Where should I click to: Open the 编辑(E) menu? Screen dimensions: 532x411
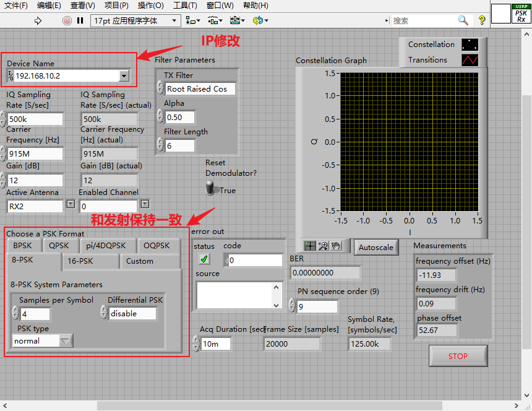coord(49,6)
